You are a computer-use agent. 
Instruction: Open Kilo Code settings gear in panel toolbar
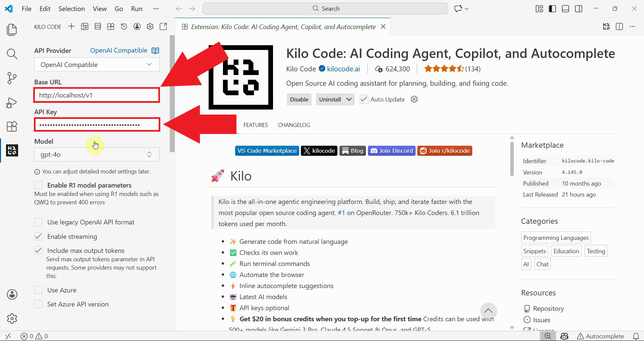point(150,26)
